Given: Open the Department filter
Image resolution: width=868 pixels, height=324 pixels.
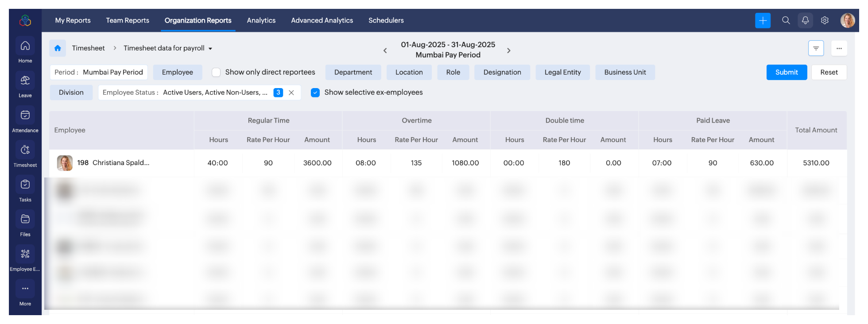Looking at the screenshot, I should (x=353, y=73).
